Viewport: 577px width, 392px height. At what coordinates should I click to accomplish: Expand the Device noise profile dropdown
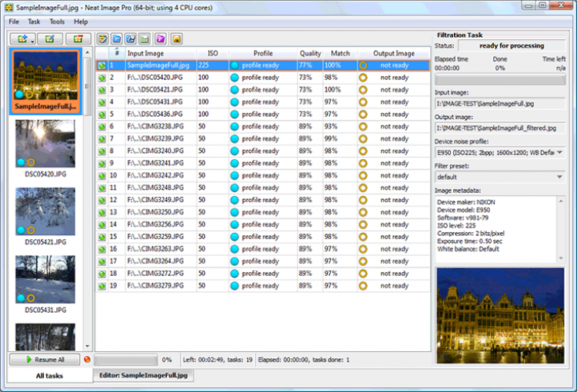click(x=559, y=152)
